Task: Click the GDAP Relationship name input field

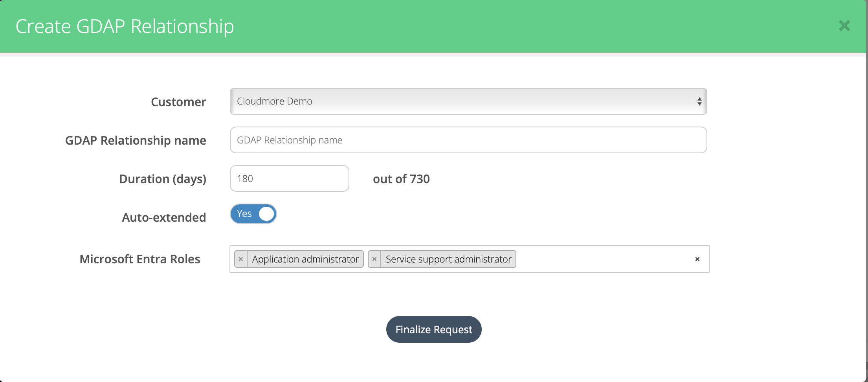Action: 468,140
